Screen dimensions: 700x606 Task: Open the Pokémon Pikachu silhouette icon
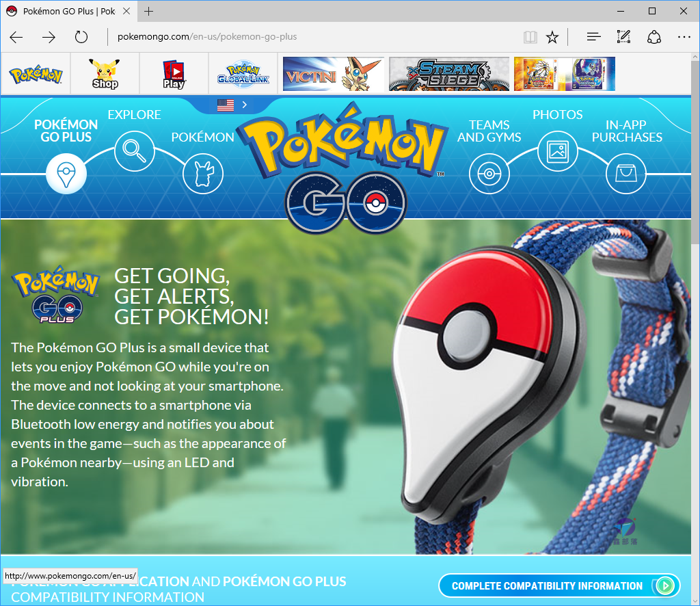pyautogui.click(x=202, y=174)
